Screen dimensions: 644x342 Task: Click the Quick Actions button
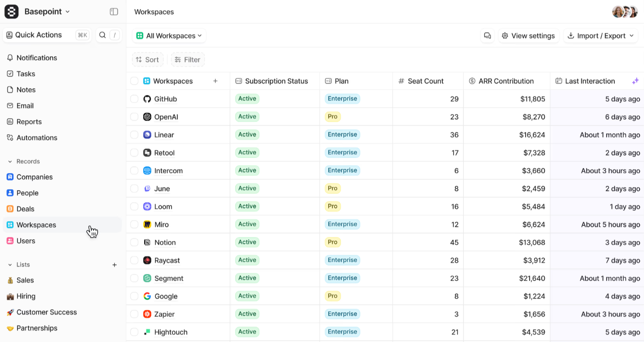[47, 35]
